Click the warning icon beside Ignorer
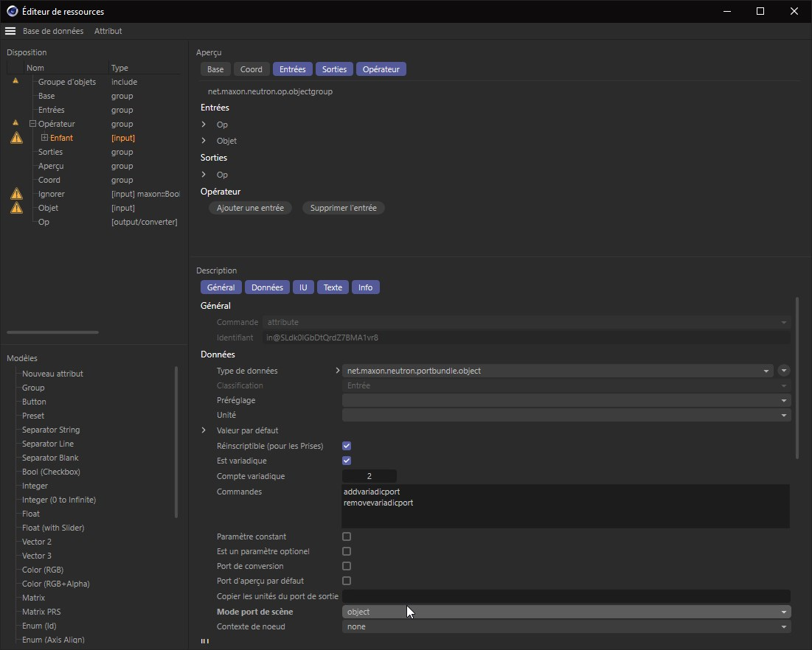This screenshot has width=812, height=650. point(15,194)
